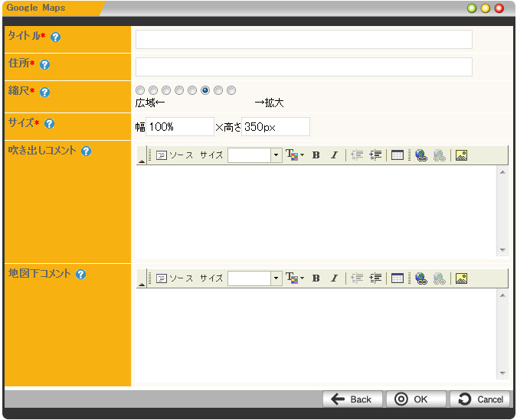
Task: Select second 縮尺 radio button
Action: pyautogui.click(x=153, y=90)
